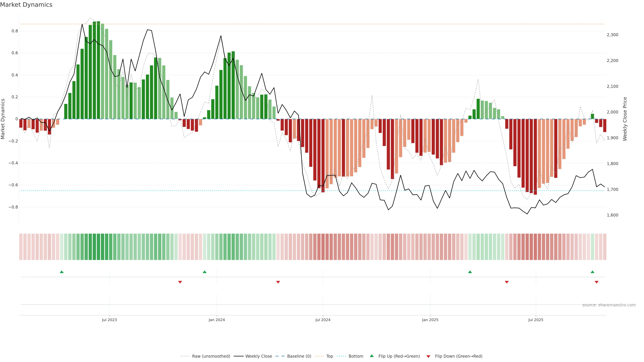644x362 pixels.
Task: Click the last green Flip Up triangle after Jul 2025
Action: click(x=593, y=272)
